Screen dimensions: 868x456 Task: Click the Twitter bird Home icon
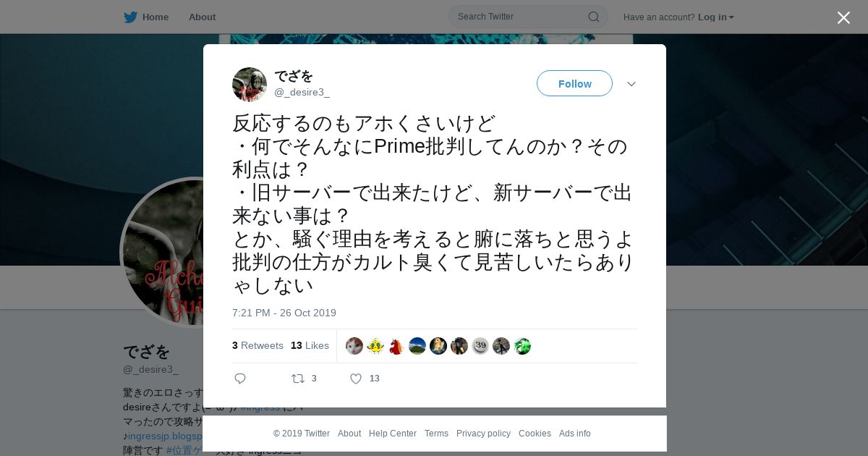[x=130, y=17]
